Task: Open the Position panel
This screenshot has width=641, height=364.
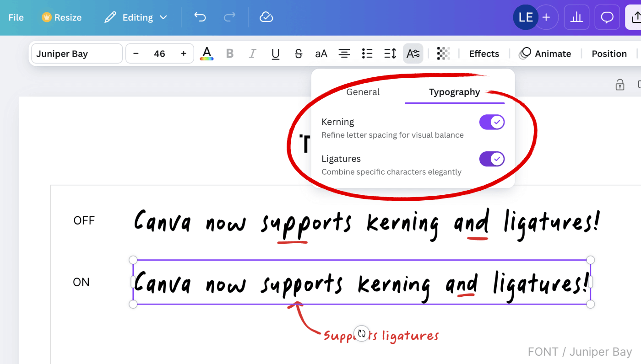Action: pyautogui.click(x=609, y=54)
